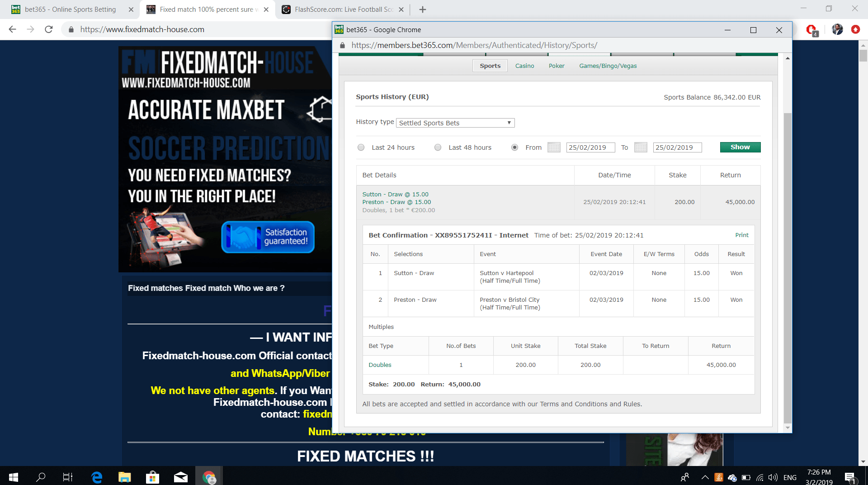Screen dimensions: 868x485
Task: Edit the To date field 25/02/2019
Action: tap(677, 147)
